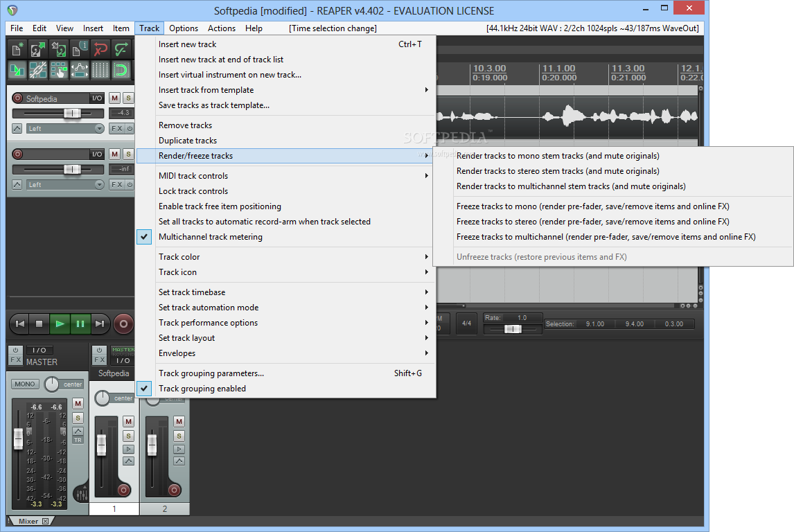Viewport: 794px width, 532px height.
Task: Toggle auto-crossfade toolbar icon
Action: [x=17, y=70]
